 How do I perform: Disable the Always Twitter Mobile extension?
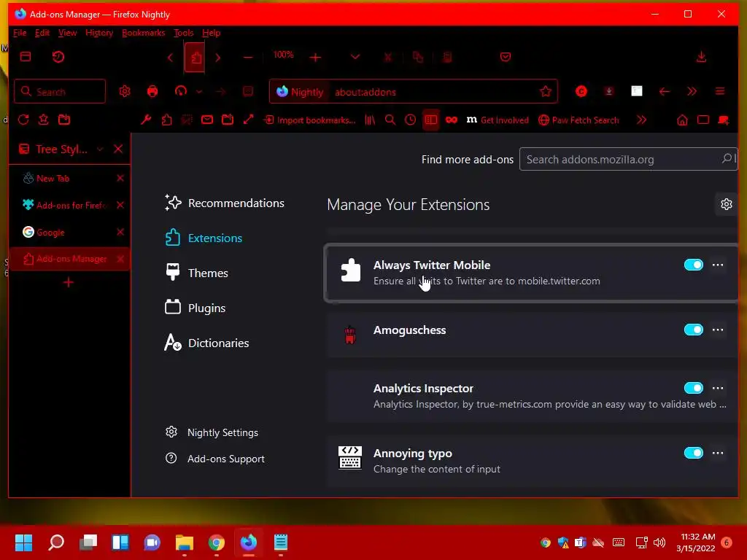693,265
